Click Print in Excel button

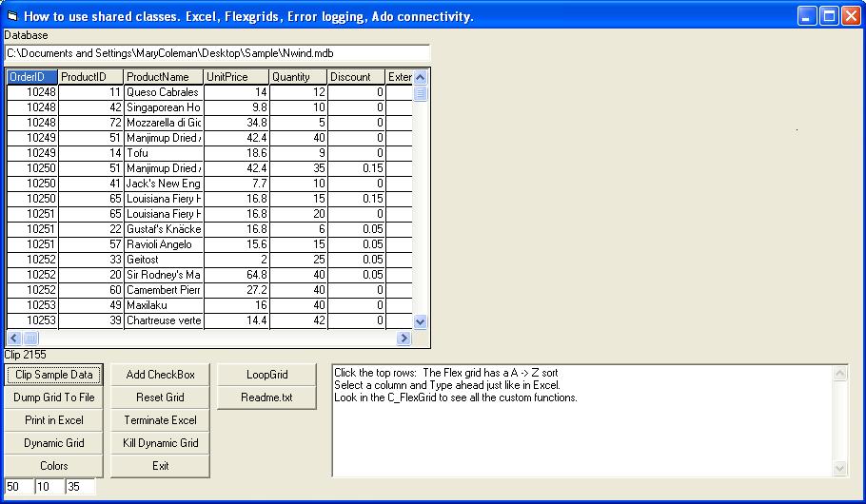pos(54,420)
